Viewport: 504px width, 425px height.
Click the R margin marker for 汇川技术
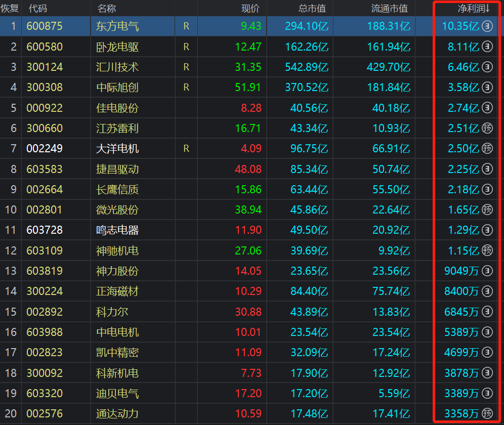click(x=186, y=67)
